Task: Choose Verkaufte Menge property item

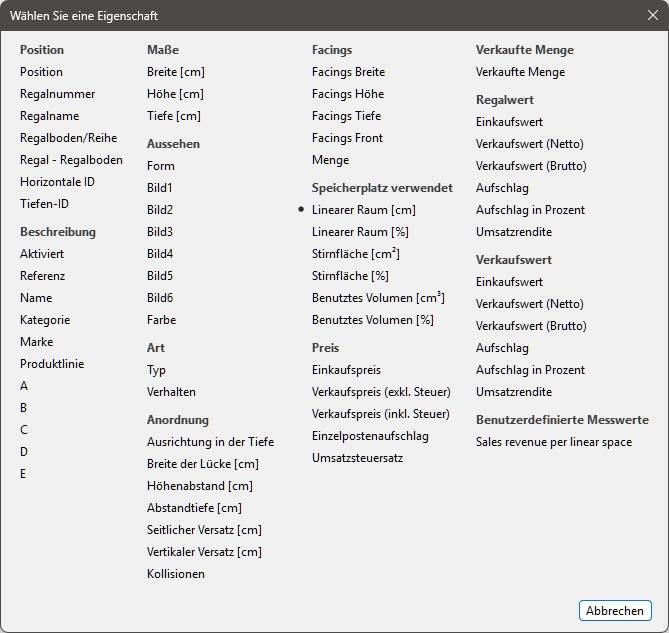Action: tap(520, 72)
